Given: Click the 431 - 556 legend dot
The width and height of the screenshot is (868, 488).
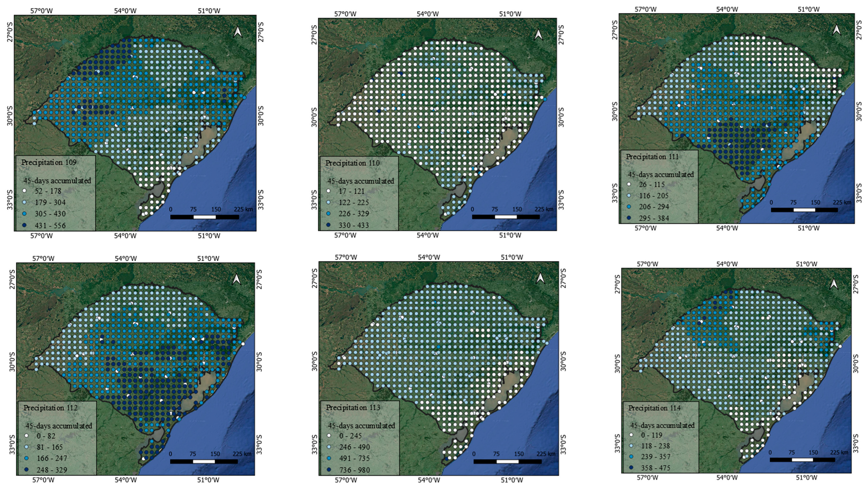Looking at the screenshot, I should [x=25, y=226].
